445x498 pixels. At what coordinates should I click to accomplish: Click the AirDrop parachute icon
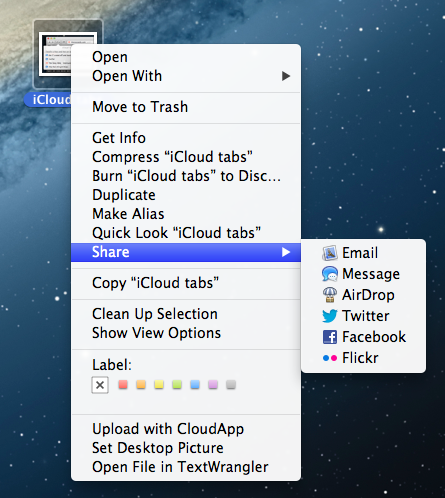[330, 295]
